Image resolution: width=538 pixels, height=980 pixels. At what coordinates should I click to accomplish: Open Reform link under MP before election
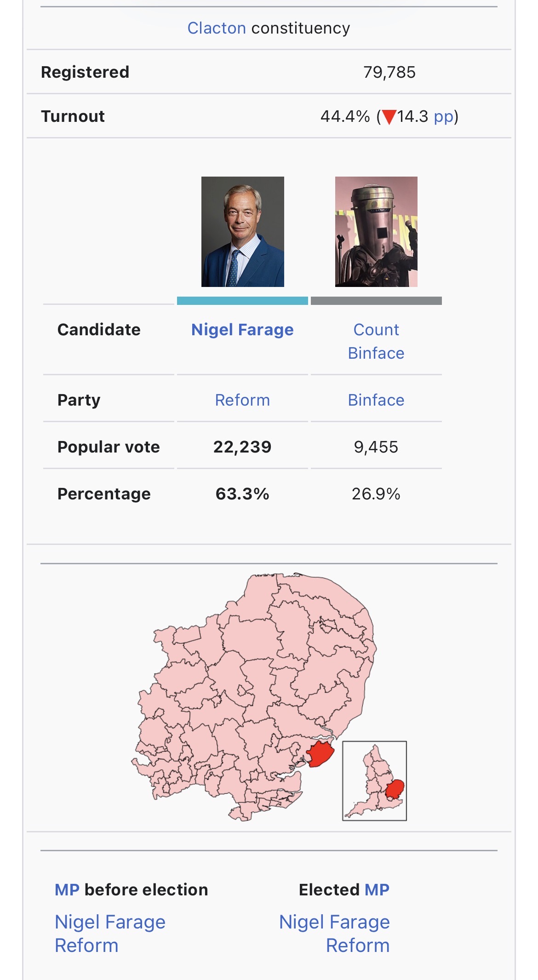pos(86,946)
